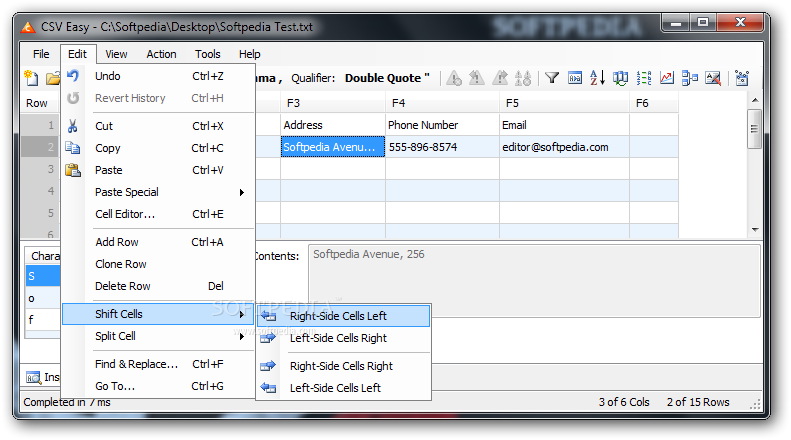Click the double warning triangles toolbar icon

tap(523, 78)
